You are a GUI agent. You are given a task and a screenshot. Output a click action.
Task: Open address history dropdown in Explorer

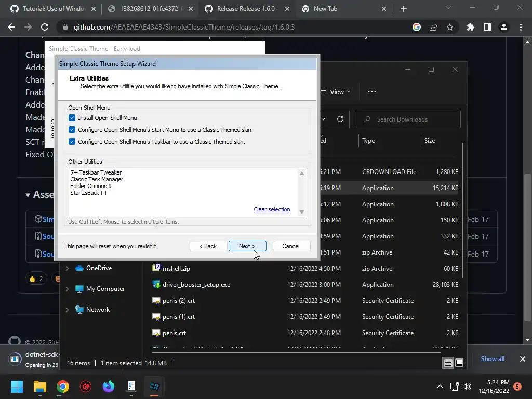pos(323,119)
